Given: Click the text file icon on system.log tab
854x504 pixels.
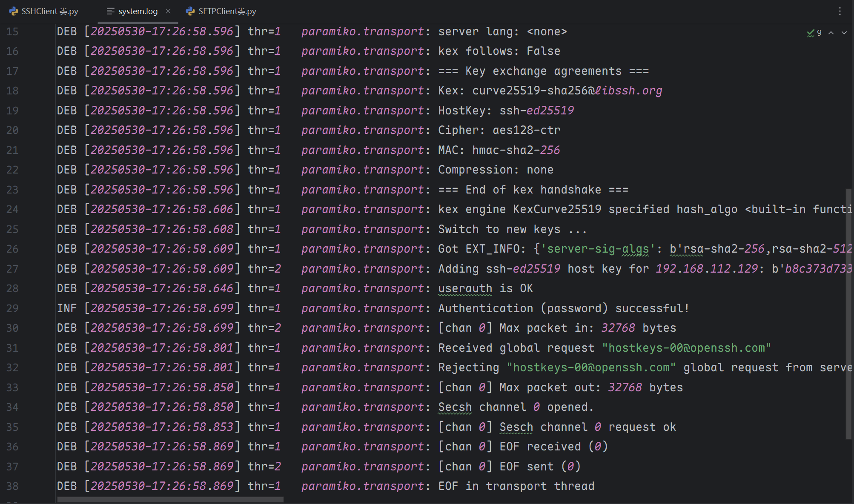Looking at the screenshot, I should coord(110,11).
